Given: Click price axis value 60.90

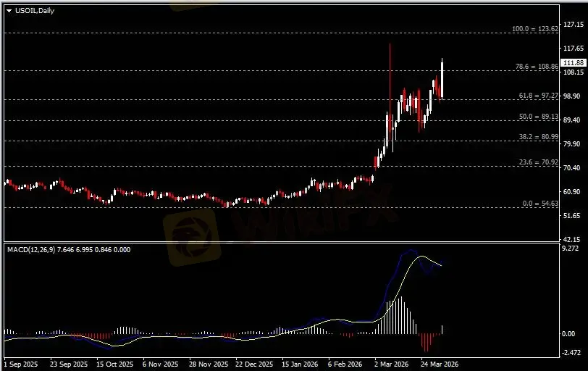Looking at the screenshot, I should [572, 192].
